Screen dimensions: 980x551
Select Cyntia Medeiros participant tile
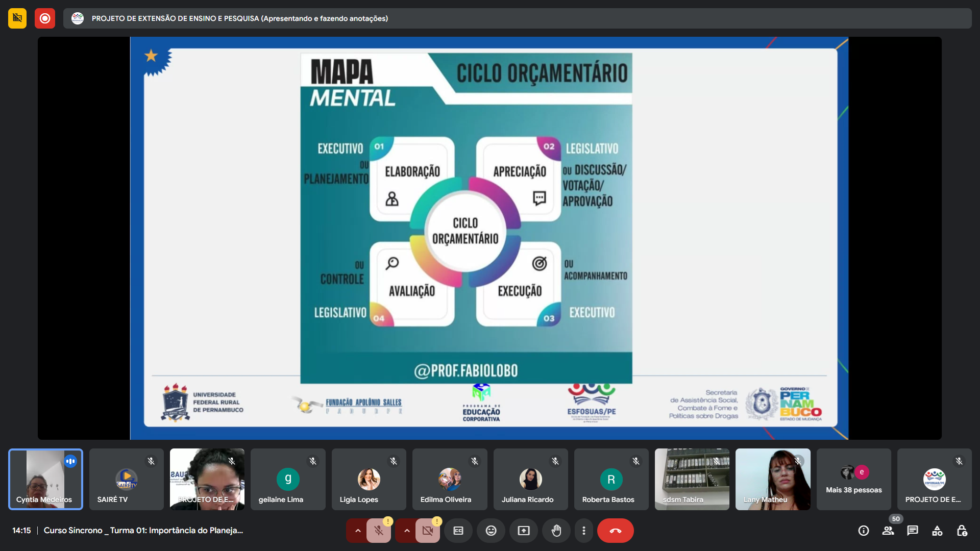[45, 479]
